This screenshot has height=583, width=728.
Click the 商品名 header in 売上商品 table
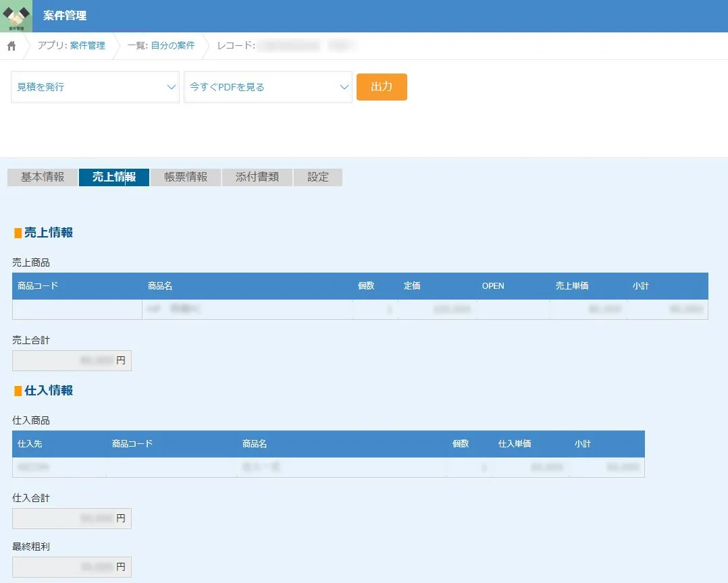coord(160,286)
